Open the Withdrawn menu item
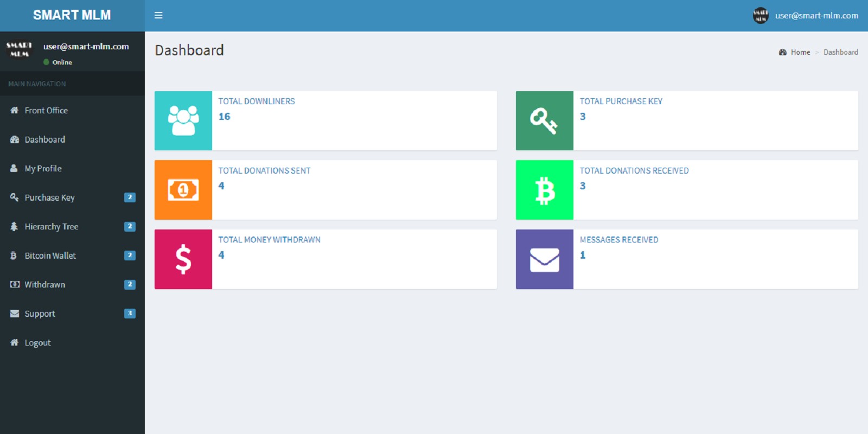This screenshot has height=434, width=868. (72, 284)
